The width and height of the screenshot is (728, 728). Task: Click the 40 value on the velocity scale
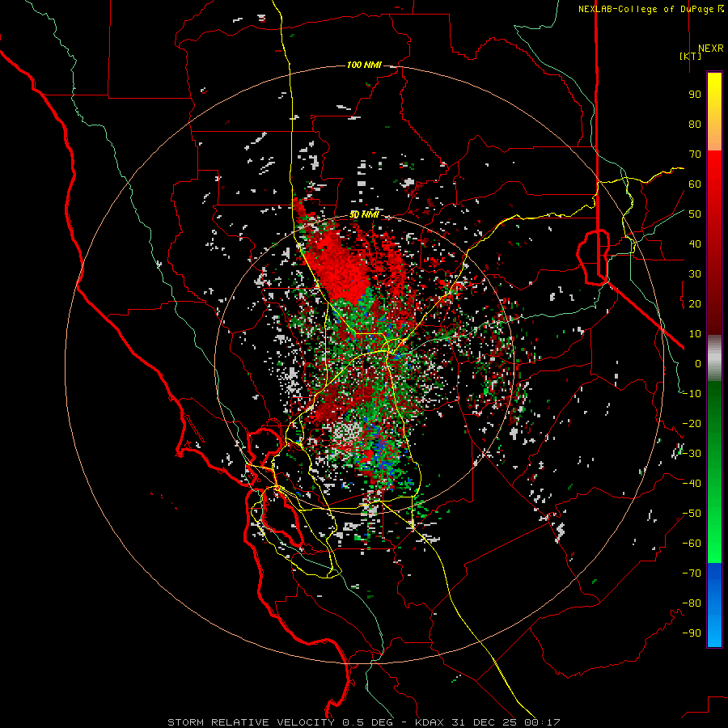(x=695, y=244)
